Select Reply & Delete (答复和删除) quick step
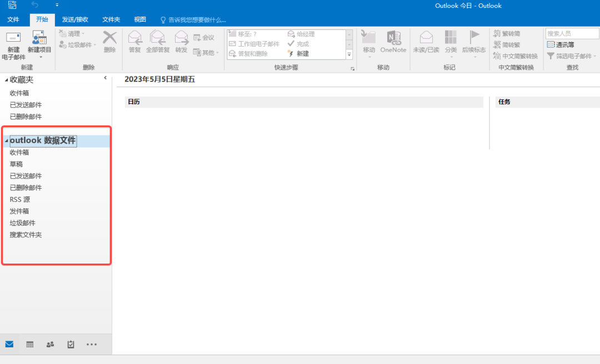The height and width of the screenshot is (364, 600). 248,53
